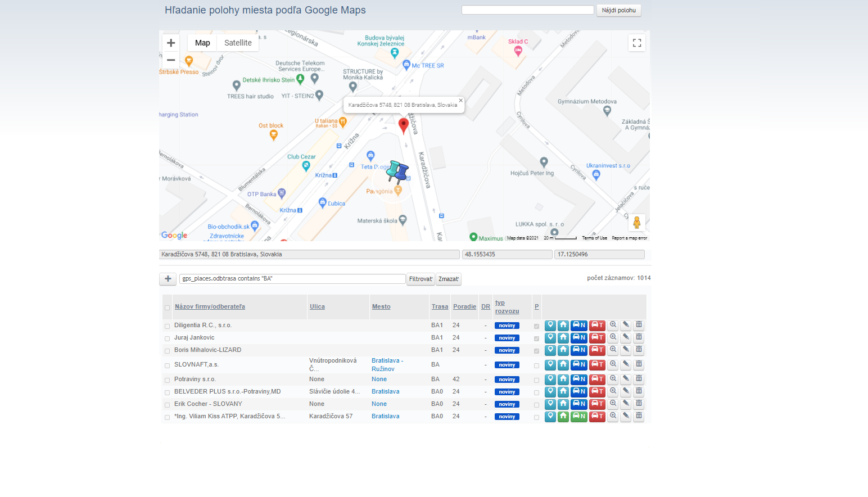
Task: Zoom out on the map
Action: pyautogui.click(x=171, y=60)
